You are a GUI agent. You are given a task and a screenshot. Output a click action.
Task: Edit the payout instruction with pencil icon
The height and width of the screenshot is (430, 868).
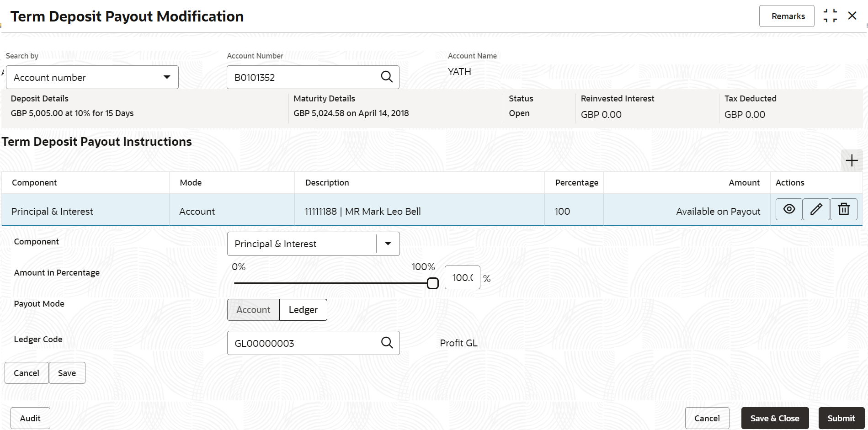coord(816,209)
